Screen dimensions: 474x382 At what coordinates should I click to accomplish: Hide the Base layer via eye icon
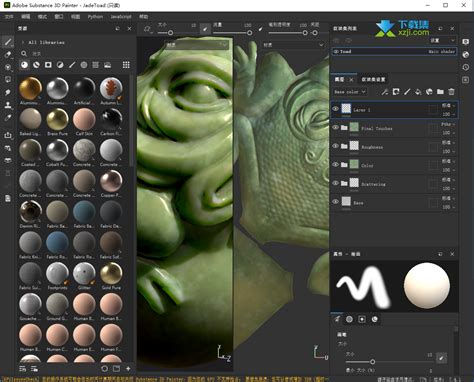[336, 202]
